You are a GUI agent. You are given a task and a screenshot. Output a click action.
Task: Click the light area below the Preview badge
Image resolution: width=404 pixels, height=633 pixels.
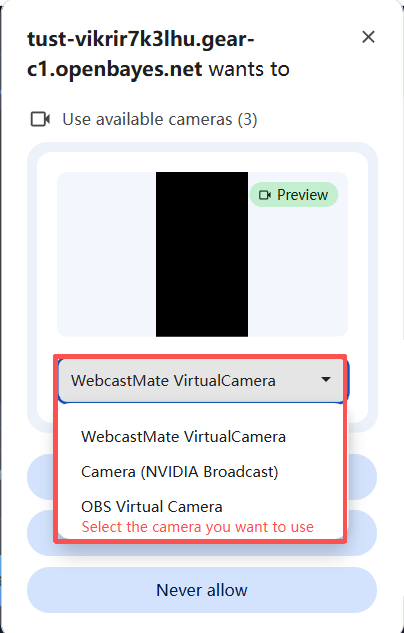point(298,272)
